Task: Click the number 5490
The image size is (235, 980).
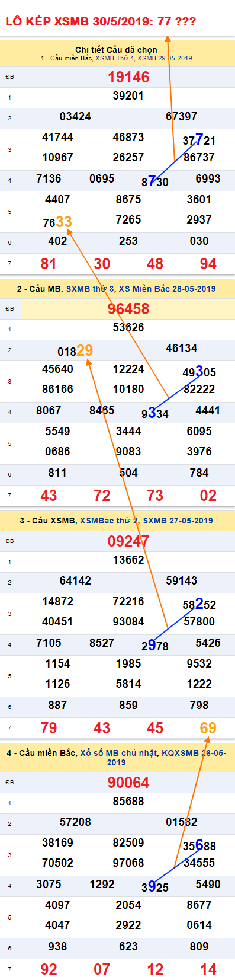Action: click(208, 884)
